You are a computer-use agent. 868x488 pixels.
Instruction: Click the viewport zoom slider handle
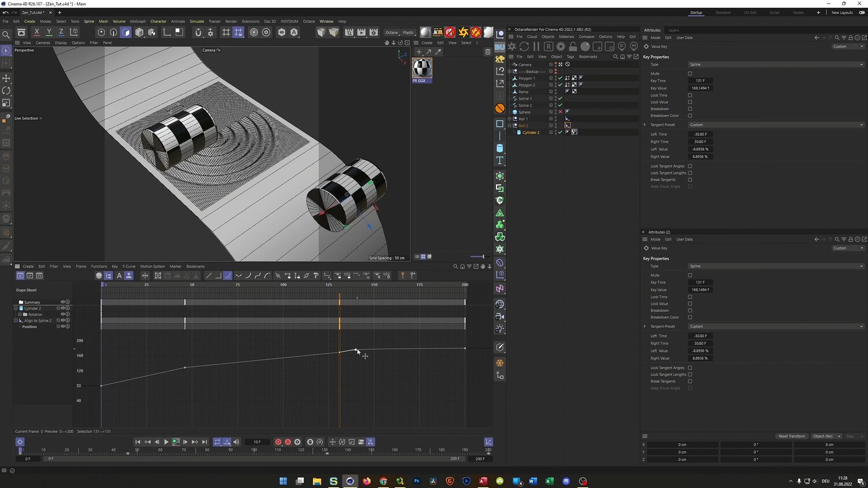click(483, 257)
